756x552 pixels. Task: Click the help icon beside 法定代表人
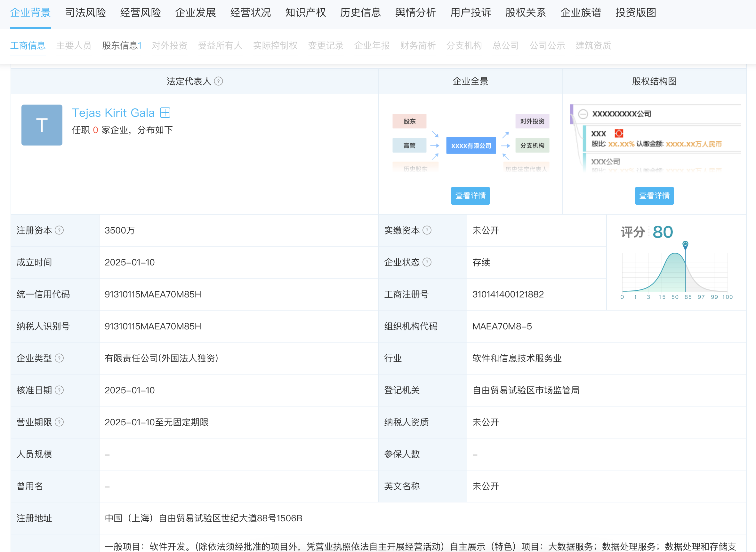click(218, 81)
